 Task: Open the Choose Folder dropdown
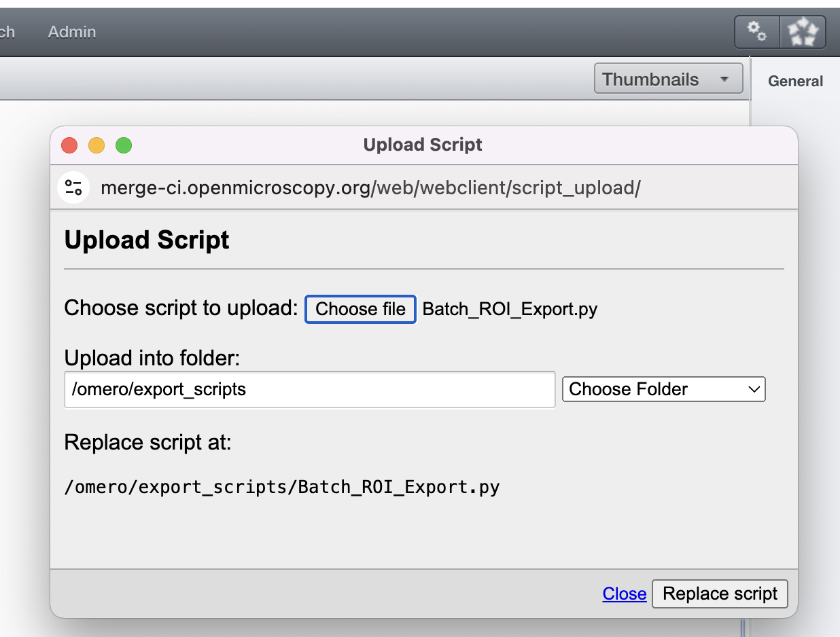click(663, 388)
